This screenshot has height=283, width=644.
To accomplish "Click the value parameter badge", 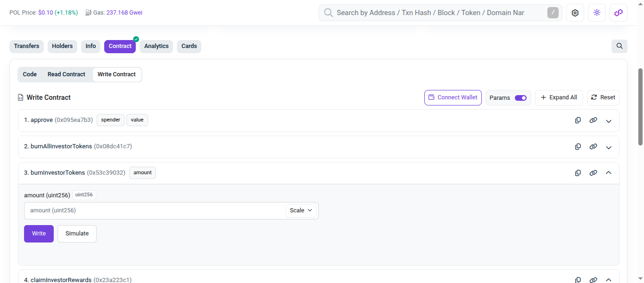I will pos(137,120).
